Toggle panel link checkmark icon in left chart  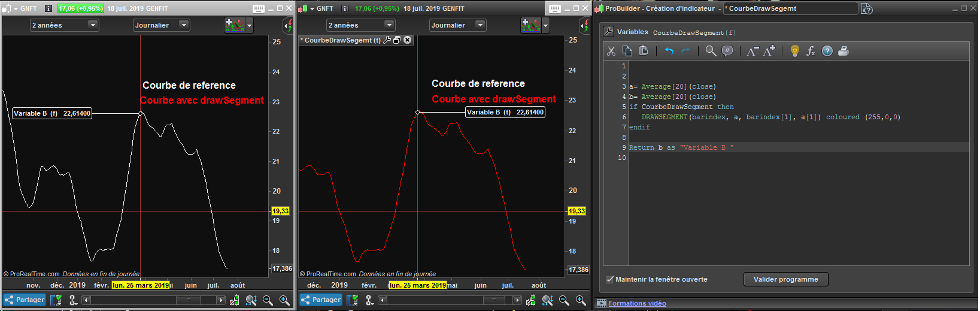[56, 300]
